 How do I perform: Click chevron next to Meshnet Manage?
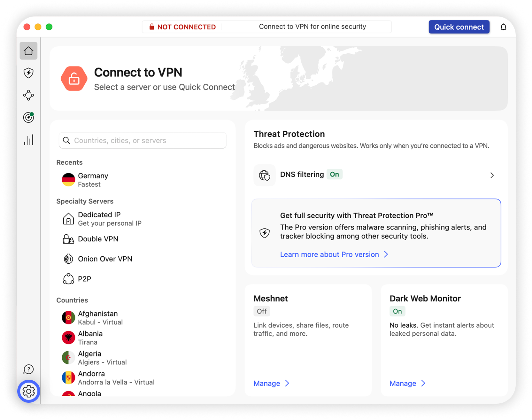point(287,383)
